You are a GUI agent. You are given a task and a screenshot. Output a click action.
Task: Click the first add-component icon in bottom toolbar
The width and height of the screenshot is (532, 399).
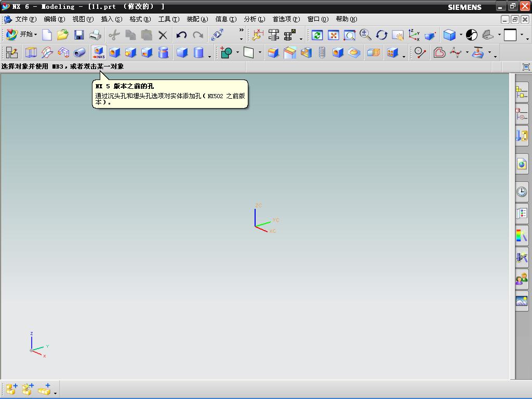click(x=12, y=389)
